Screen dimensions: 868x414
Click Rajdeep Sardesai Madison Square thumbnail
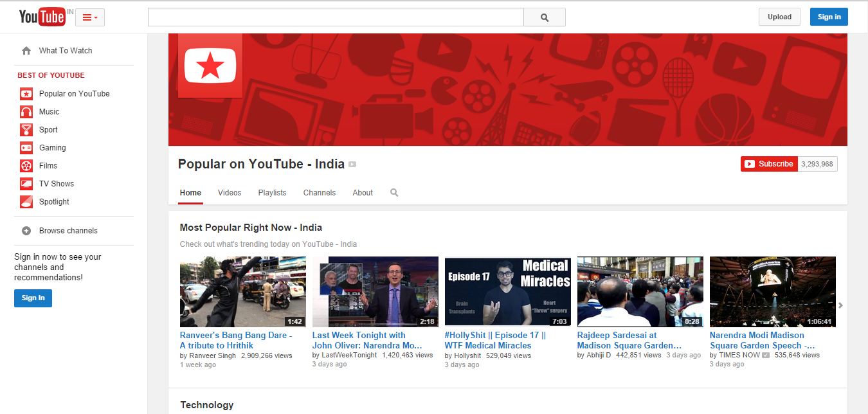640,292
